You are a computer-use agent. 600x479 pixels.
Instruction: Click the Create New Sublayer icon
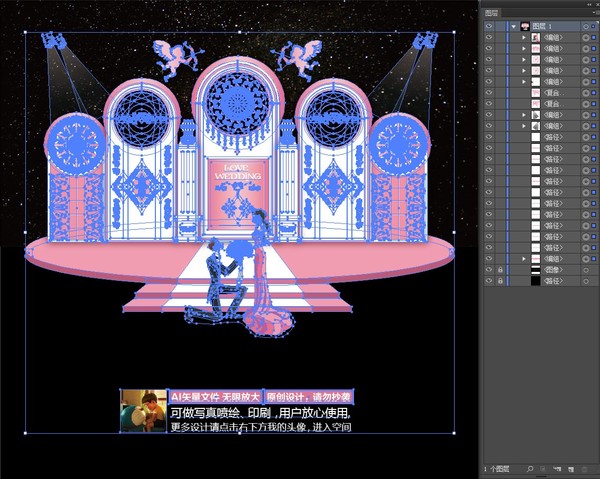coord(557,469)
